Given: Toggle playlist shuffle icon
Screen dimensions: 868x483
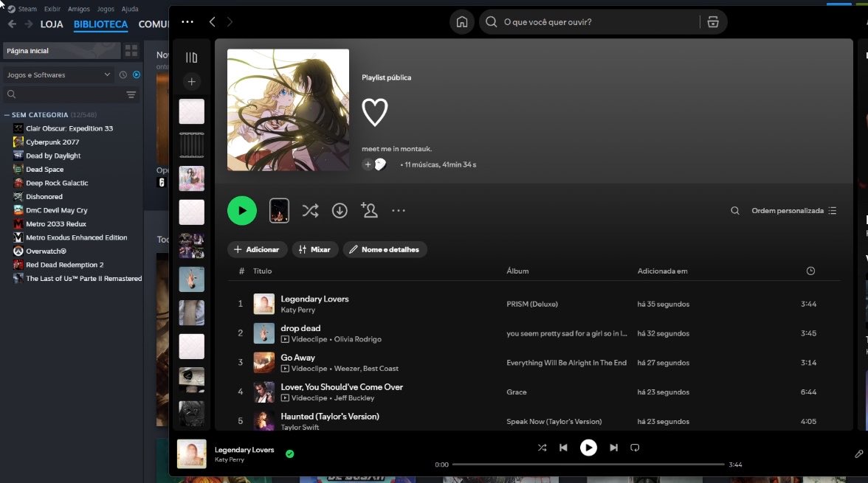Looking at the screenshot, I should tap(311, 211).
